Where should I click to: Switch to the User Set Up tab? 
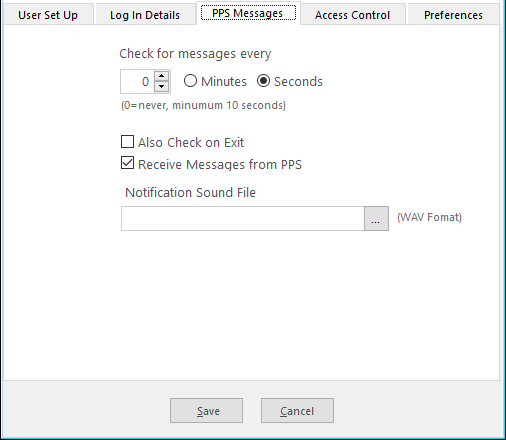coord(48,15)
